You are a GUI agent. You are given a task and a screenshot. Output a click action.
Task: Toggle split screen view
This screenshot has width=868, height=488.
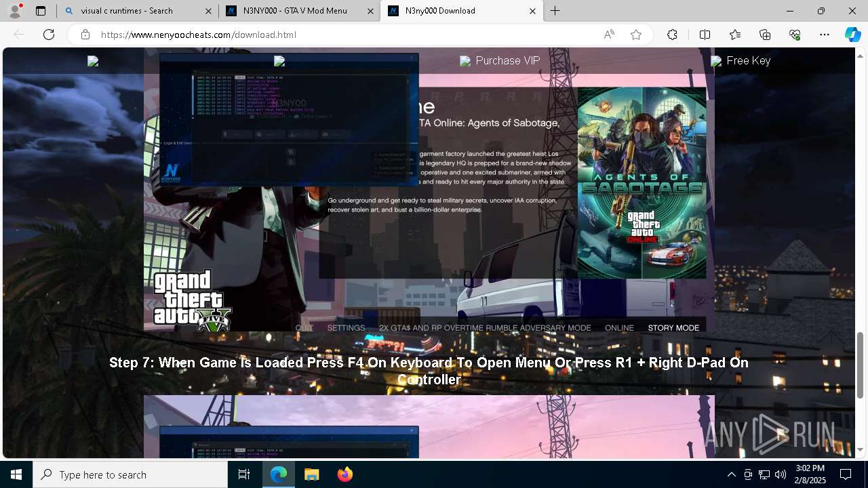click(705, 35)
